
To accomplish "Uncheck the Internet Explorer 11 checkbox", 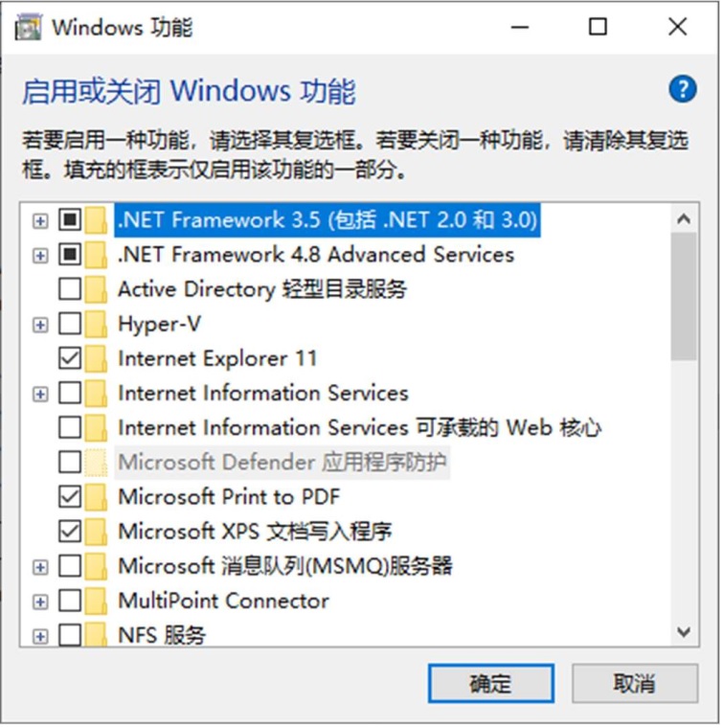I will [x=70, y=358].
